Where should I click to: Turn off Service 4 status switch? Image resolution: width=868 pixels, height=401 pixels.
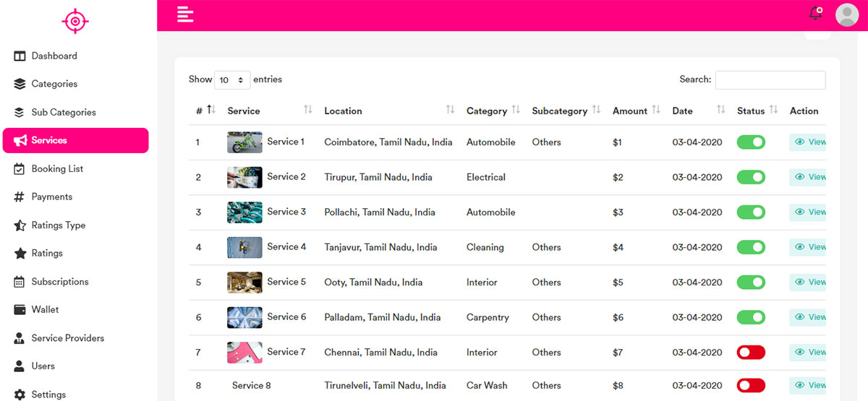tap(751, 247)
